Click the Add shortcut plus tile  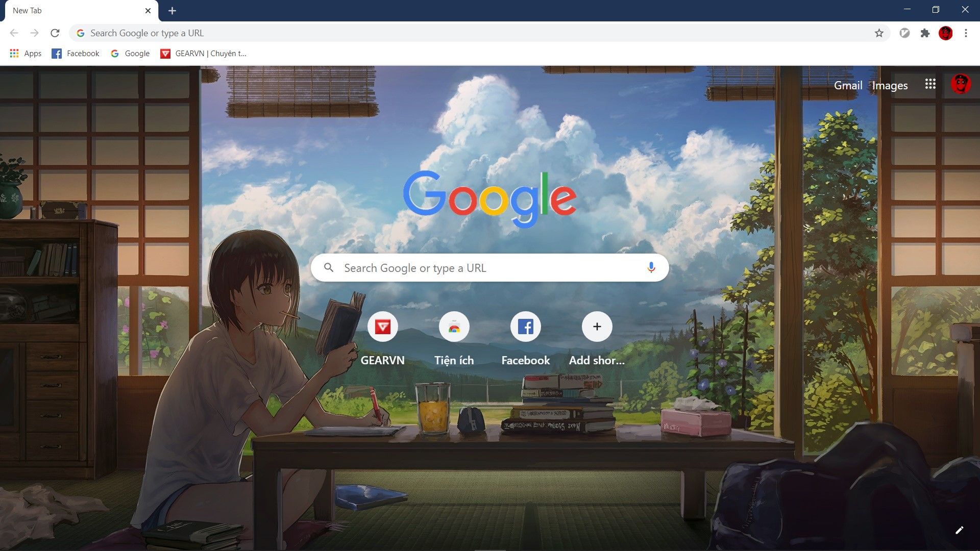tap(597, 339)
